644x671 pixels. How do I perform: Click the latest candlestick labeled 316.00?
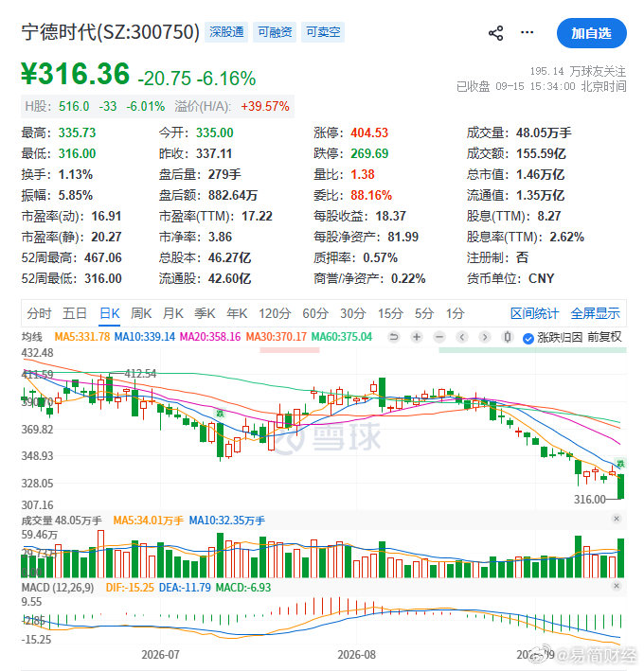pos(621,486)
